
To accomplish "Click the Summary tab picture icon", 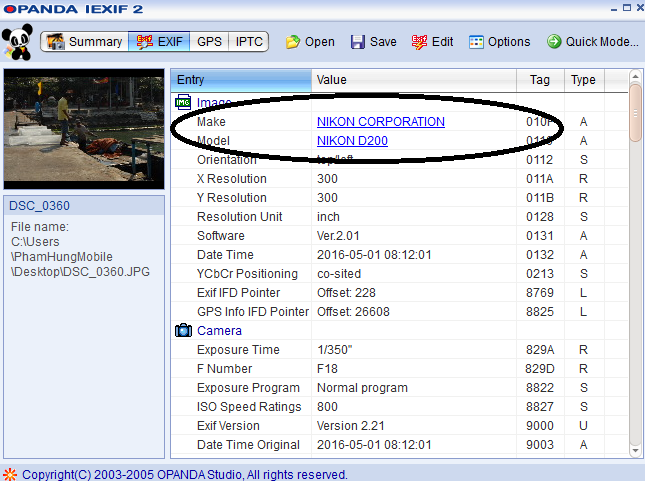I will [x=55, y=42].
